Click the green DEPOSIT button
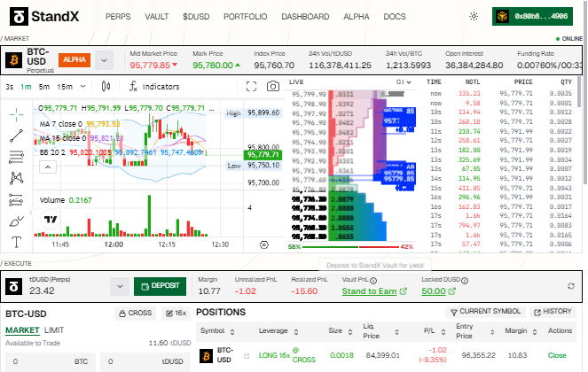 tap(161, 286)
